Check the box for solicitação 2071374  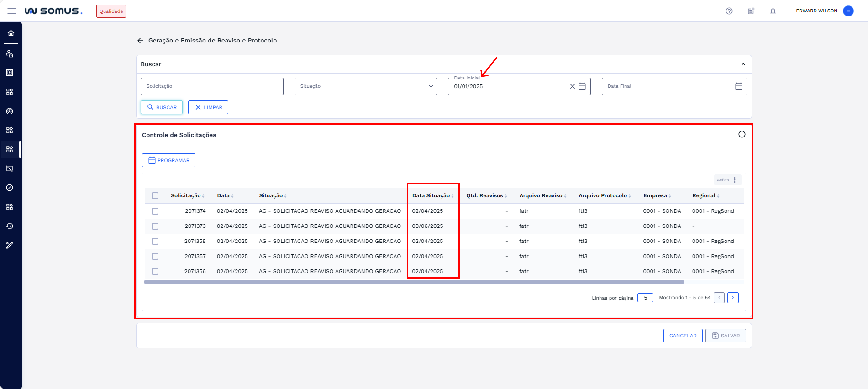[155, 211]
